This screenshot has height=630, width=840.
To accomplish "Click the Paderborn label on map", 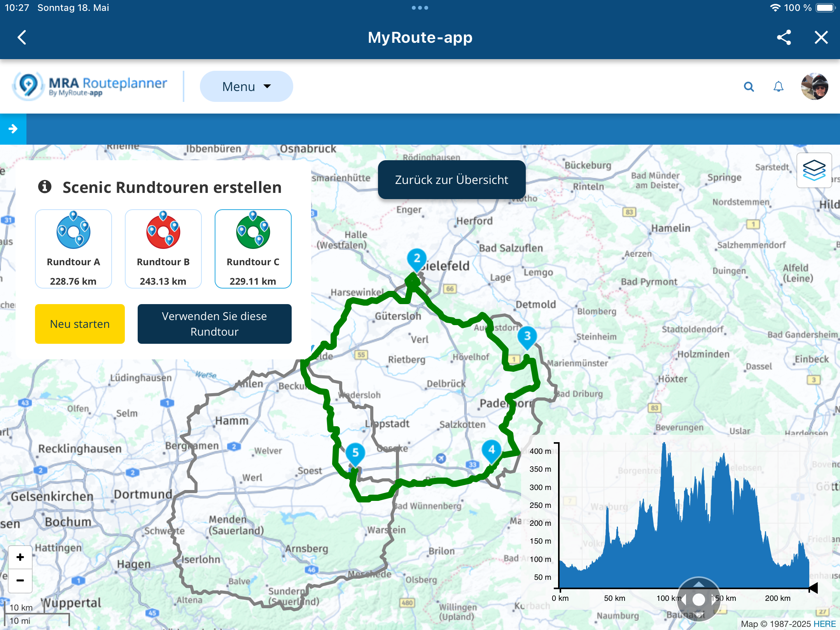I will click(506, 403).
